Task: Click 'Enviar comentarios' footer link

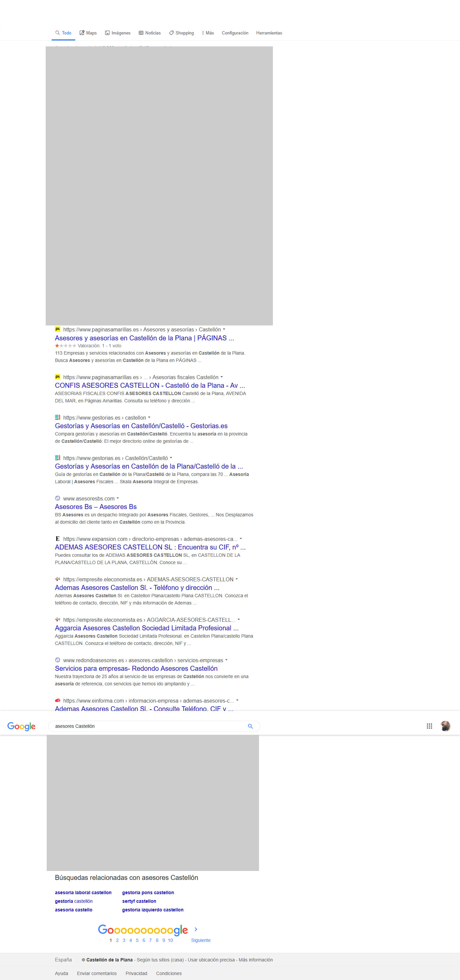Action: [97, 973]
